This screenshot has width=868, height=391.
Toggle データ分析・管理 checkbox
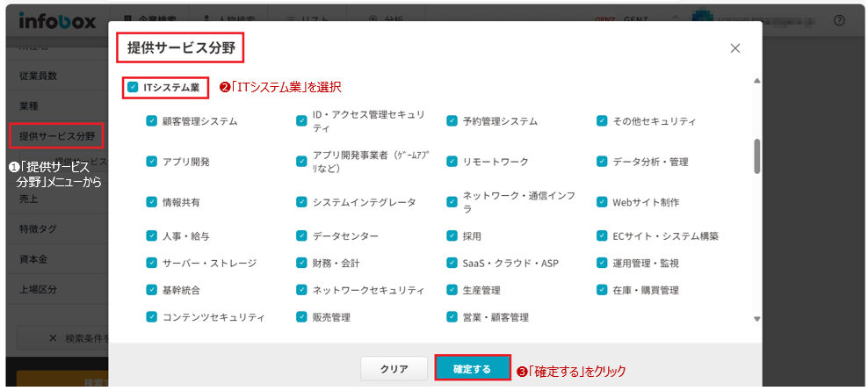(602, 161)
